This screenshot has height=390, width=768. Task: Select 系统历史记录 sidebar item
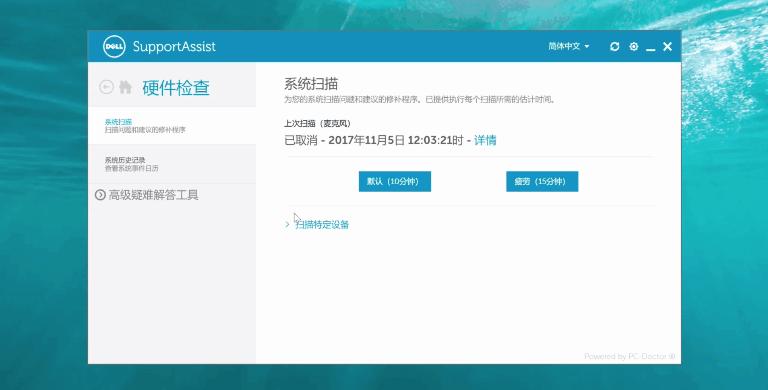[172, 164]
